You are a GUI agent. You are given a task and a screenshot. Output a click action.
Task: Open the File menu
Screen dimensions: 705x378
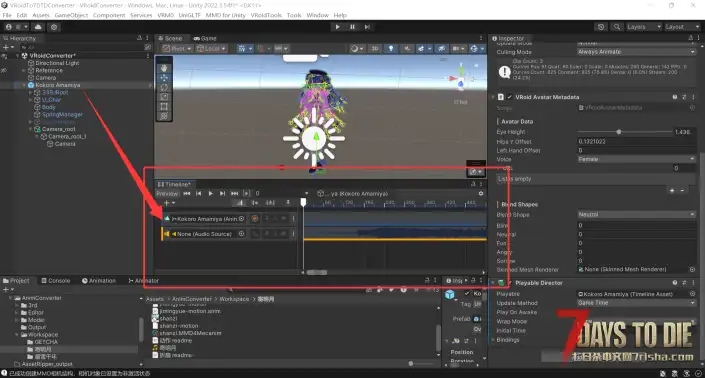[7, 15]
